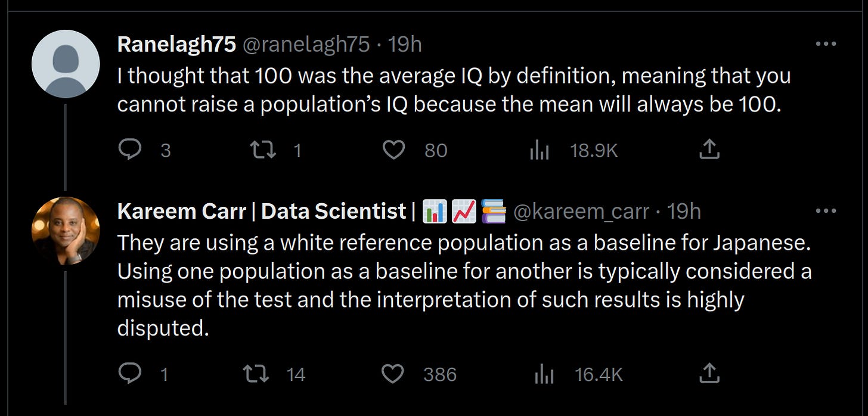Retweet Kareem Carr's tweet
868x416 pixels.
pyautogui.click(x=258, y=374)
